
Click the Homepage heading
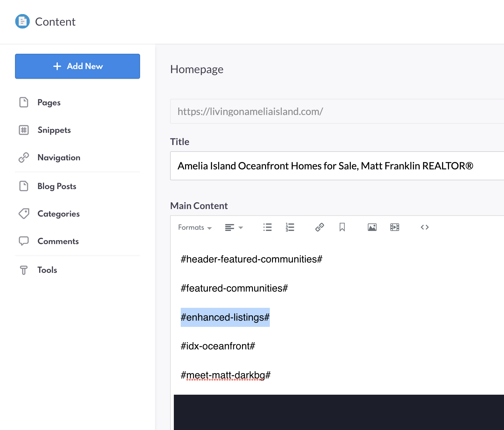pos(197,69)
